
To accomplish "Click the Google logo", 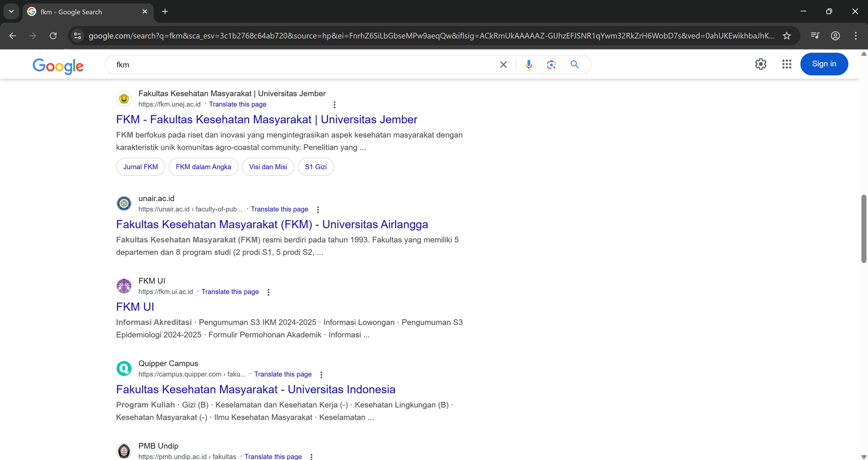I will pyautogui.click(x=58, y=66).
